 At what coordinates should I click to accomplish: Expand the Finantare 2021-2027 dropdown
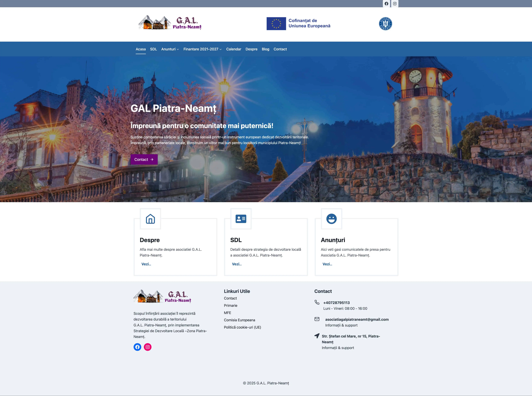point(202,49)
